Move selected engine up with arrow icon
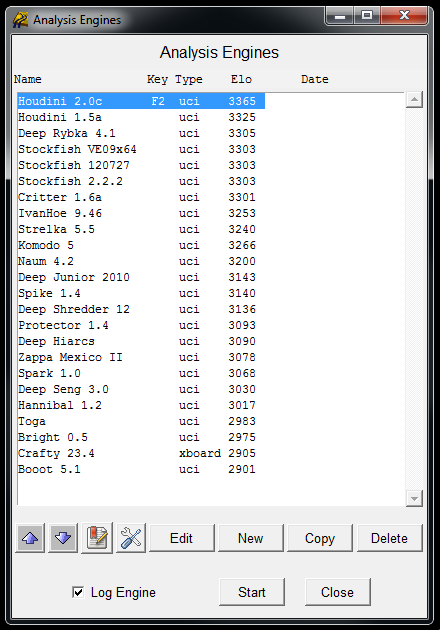Image resolution: width=440 pixels, height=630 pixels. (30, 538)
